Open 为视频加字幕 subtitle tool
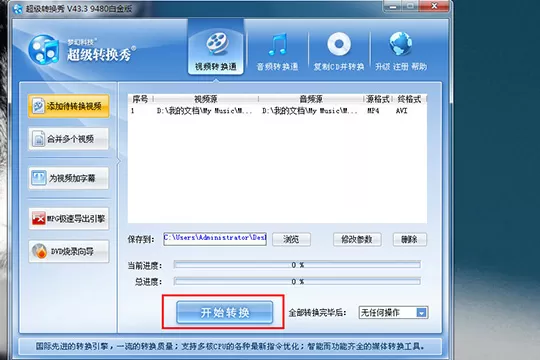The height and width of the screenshot is (360, 540). click(69, 178)
